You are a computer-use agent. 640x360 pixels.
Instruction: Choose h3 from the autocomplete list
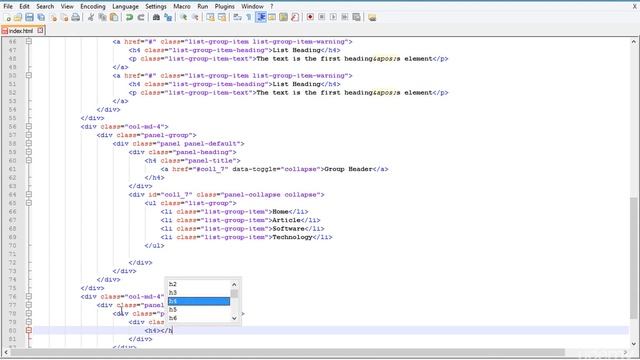point(199,293)
